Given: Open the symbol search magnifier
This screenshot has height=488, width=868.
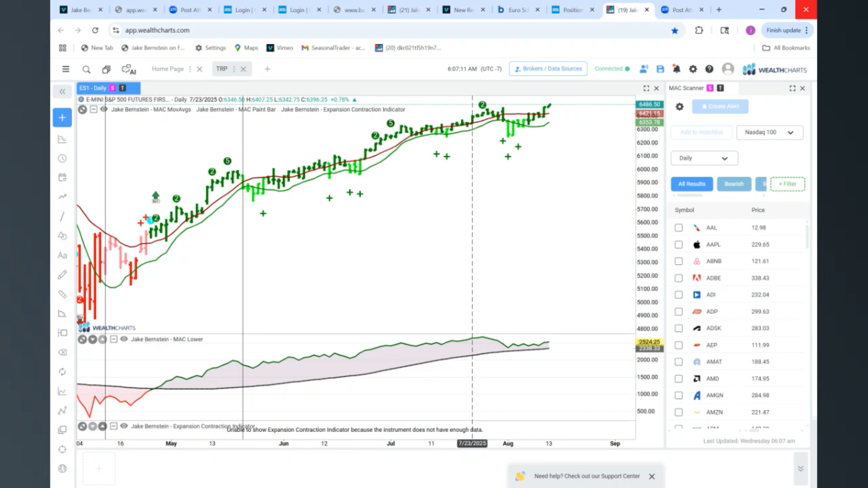Looking at the screenshot, I should [86, 69].
